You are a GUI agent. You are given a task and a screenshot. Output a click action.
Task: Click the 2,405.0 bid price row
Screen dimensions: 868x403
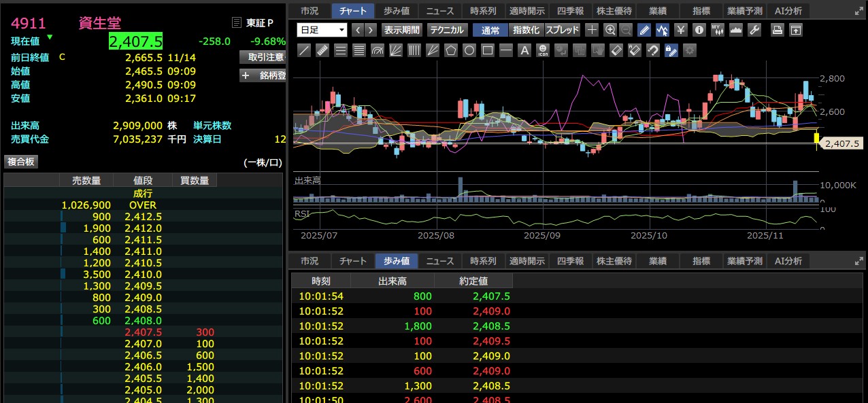pos(143,390)
